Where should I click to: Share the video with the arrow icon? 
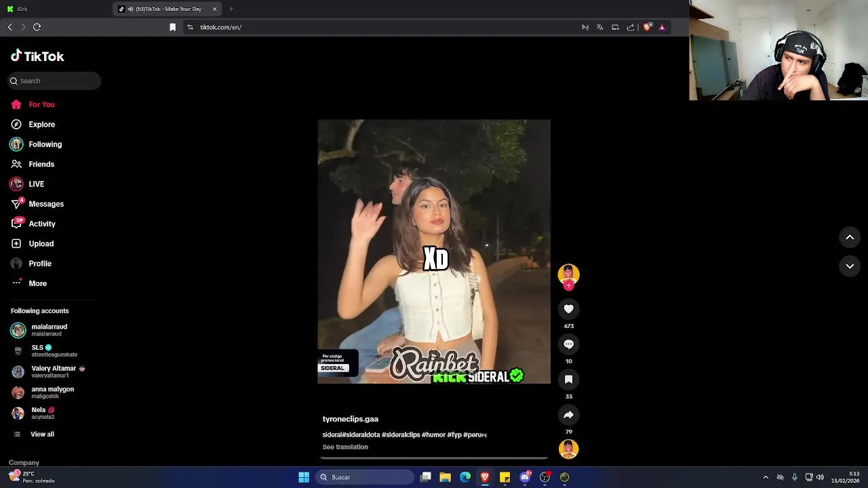click(568, 415)
